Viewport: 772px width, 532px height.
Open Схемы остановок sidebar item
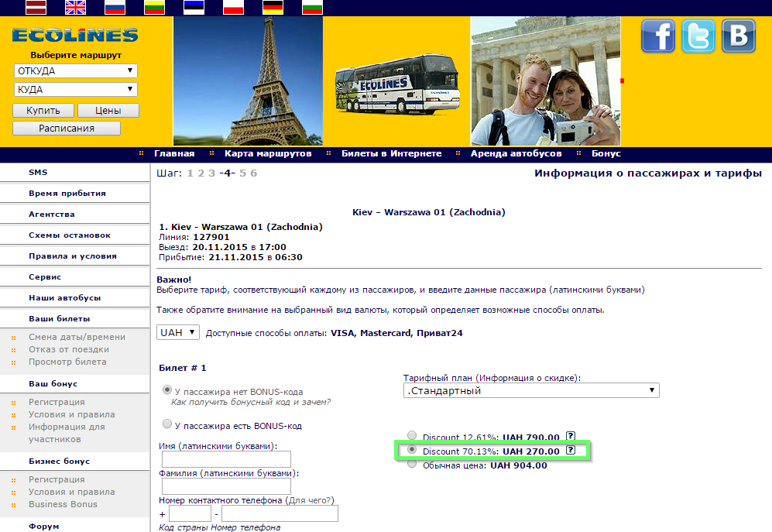tap(70, 235)
